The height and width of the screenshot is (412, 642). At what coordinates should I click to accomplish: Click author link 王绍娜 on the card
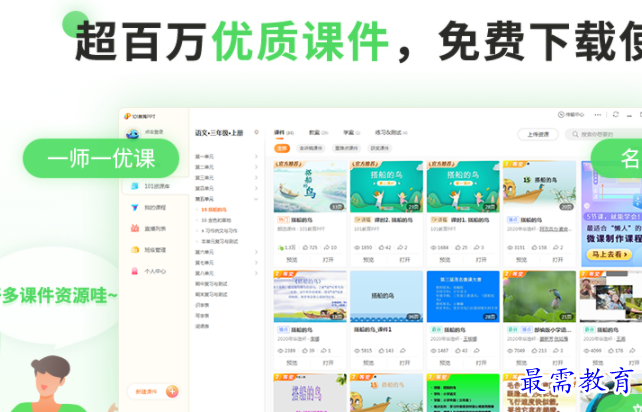pos(470,339)
